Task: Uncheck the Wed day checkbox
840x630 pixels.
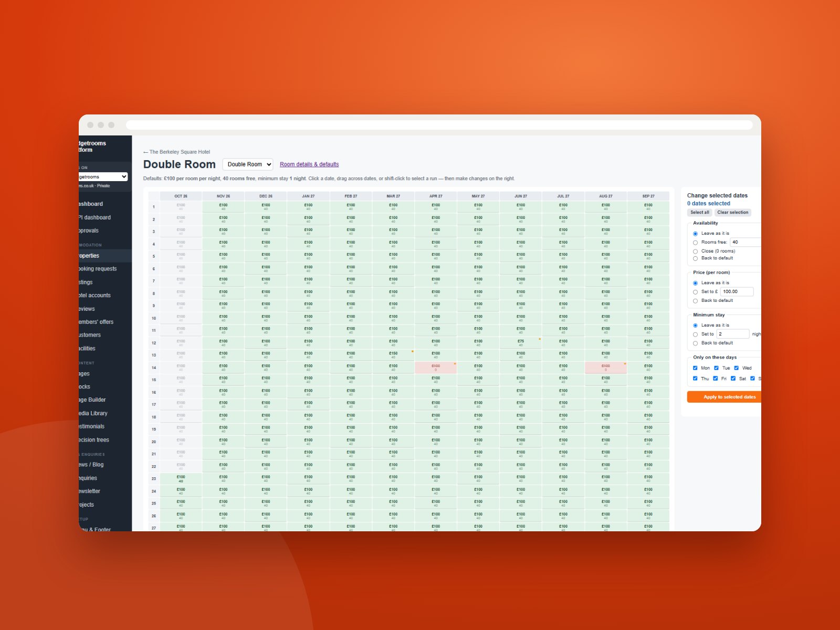Action: [736, 368]
